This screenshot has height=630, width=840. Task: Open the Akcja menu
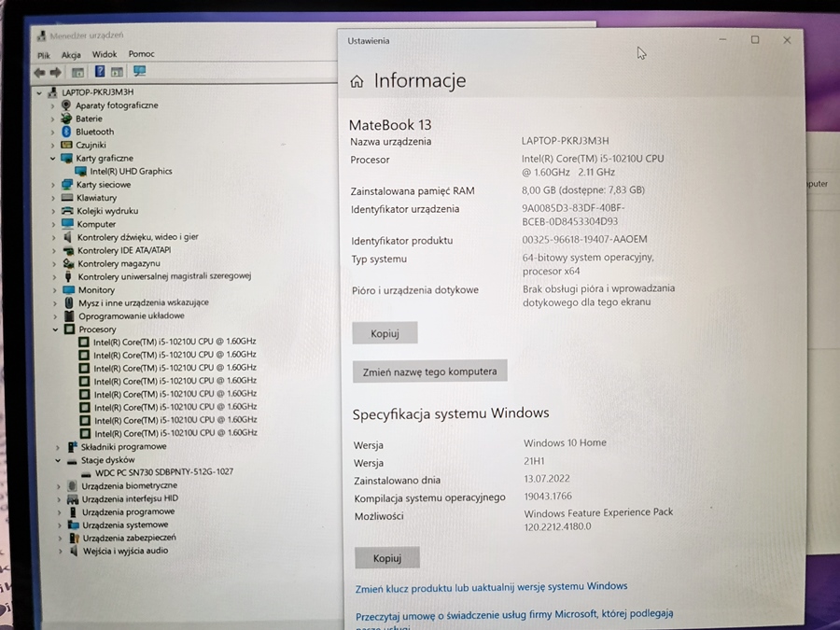(x=71, y=55)
